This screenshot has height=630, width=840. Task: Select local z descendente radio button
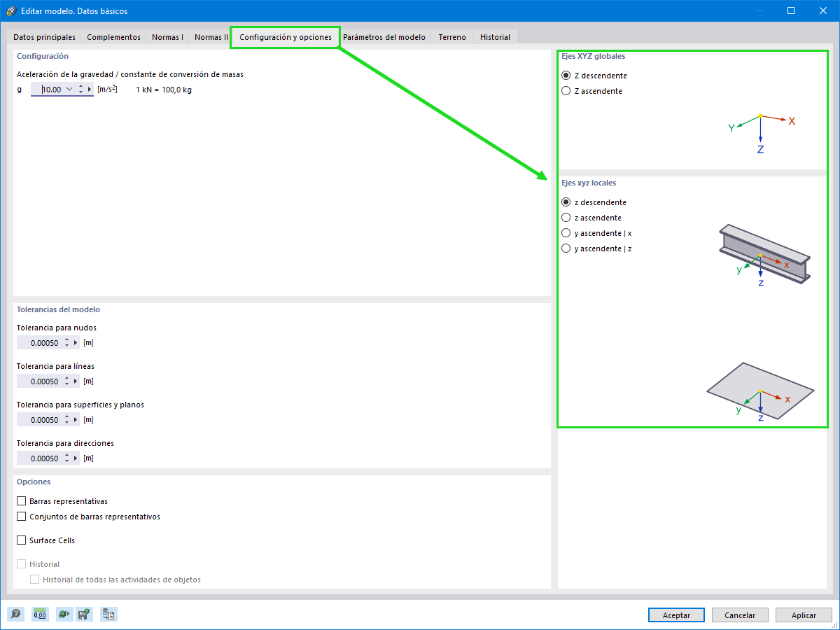click(566, 202)
